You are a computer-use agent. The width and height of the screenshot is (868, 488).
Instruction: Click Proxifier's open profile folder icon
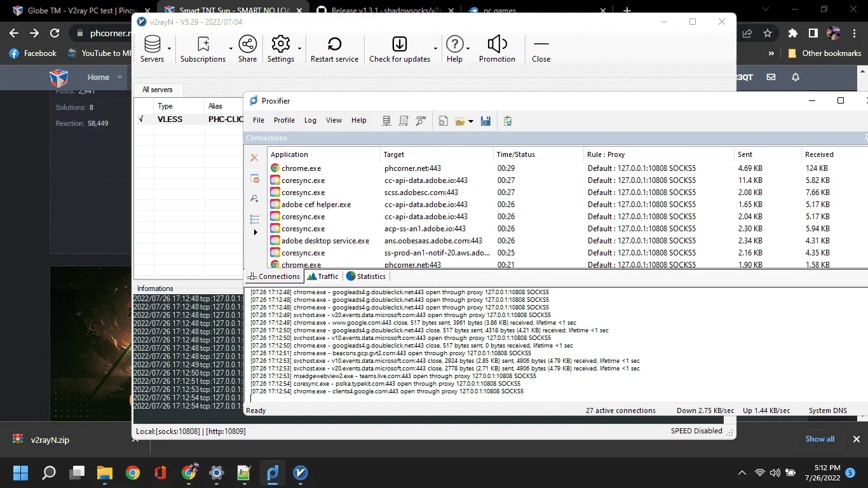(460, 121)
